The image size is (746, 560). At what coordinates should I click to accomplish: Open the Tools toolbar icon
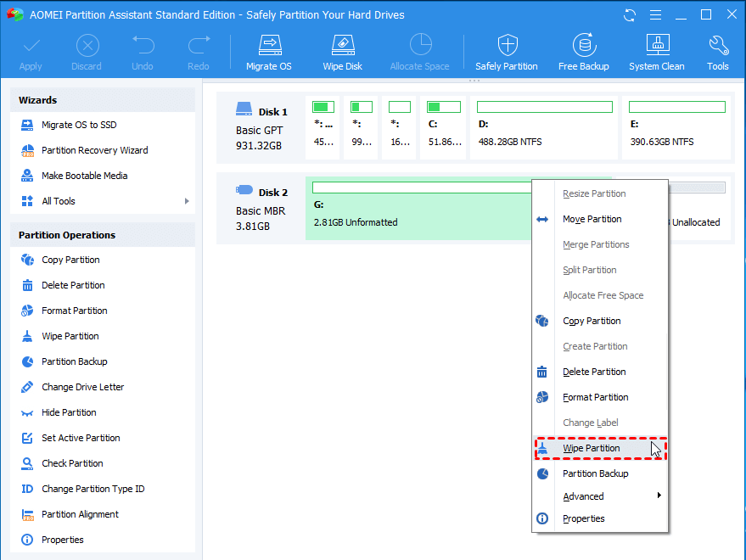tap(717, 52)
